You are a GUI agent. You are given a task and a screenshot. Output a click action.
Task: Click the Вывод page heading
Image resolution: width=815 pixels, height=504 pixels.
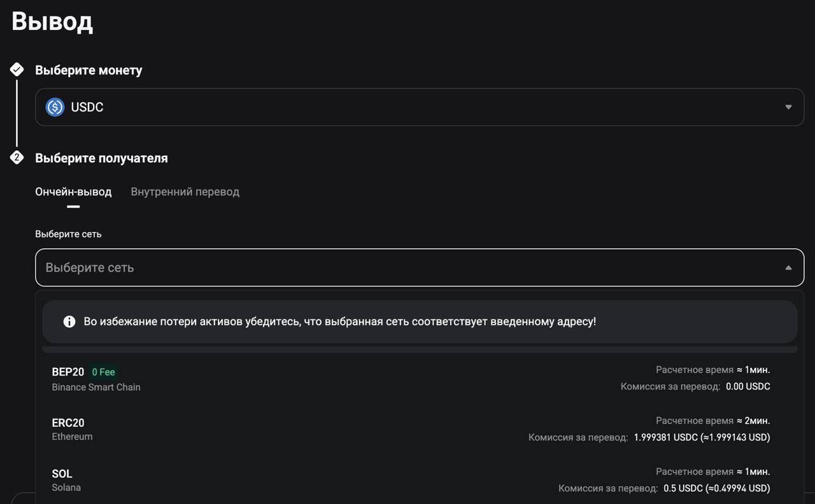tap(52, 22)
